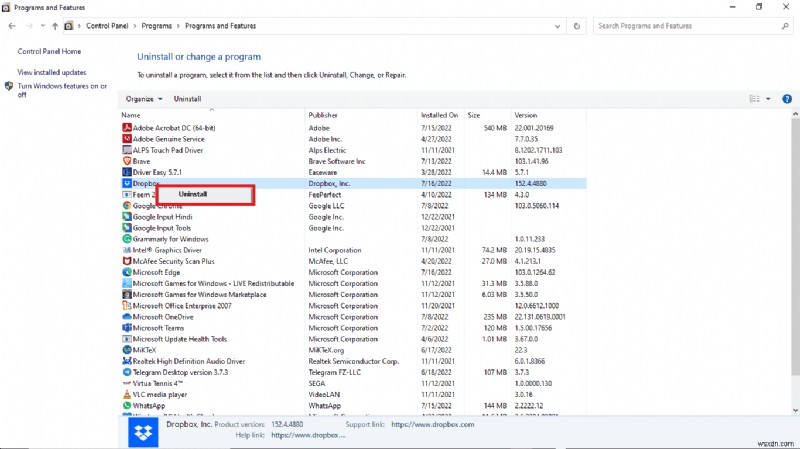Select Microsoft Update Health Tools row
This screenshot has width=800, height=449.
pyautogui.click(x=353, y=339)
